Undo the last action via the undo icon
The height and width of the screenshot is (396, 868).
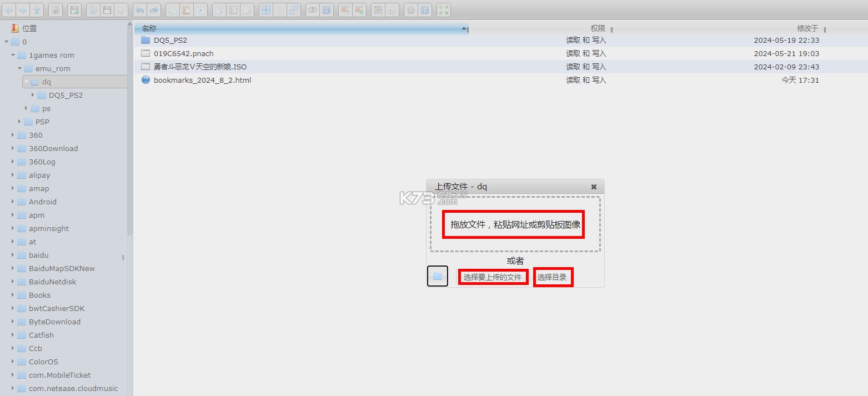(x=139, y=9)
